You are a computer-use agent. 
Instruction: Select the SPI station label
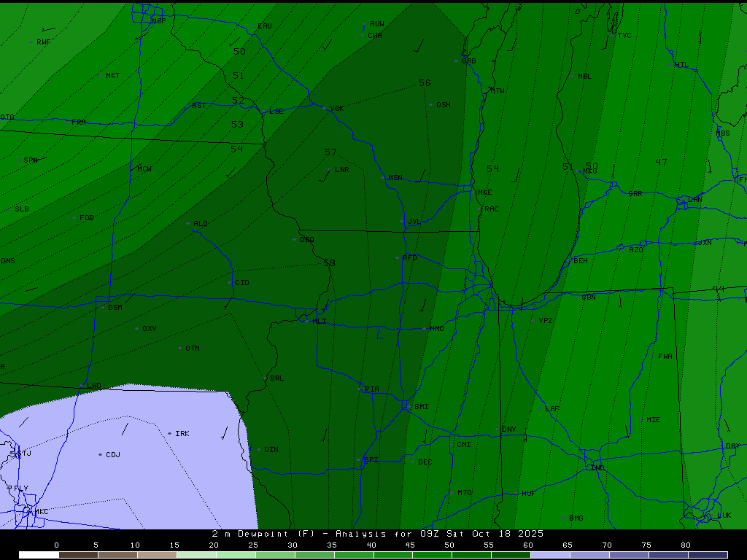click(x=371, y=459)
